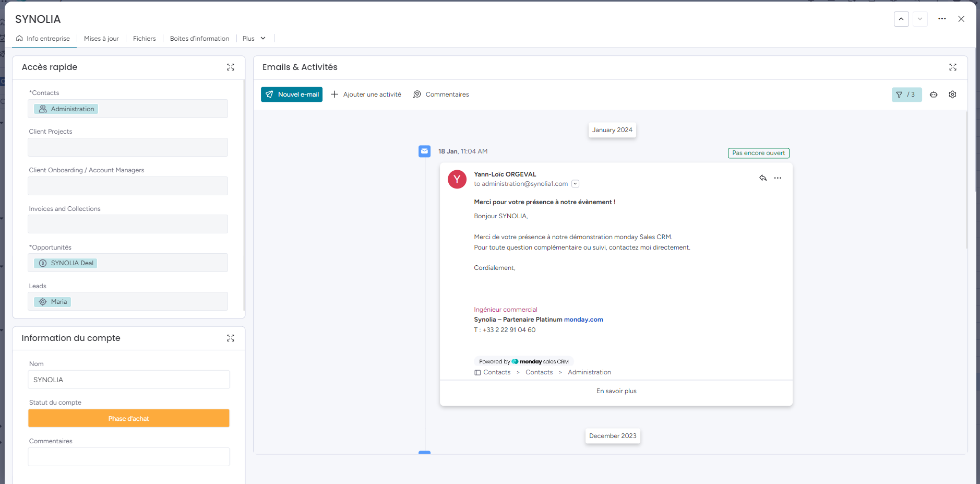Image resolution: width=980 pixels, height=484 pixels.
Task: Click the red Y sender avatar
Action: tap(457, 179)
